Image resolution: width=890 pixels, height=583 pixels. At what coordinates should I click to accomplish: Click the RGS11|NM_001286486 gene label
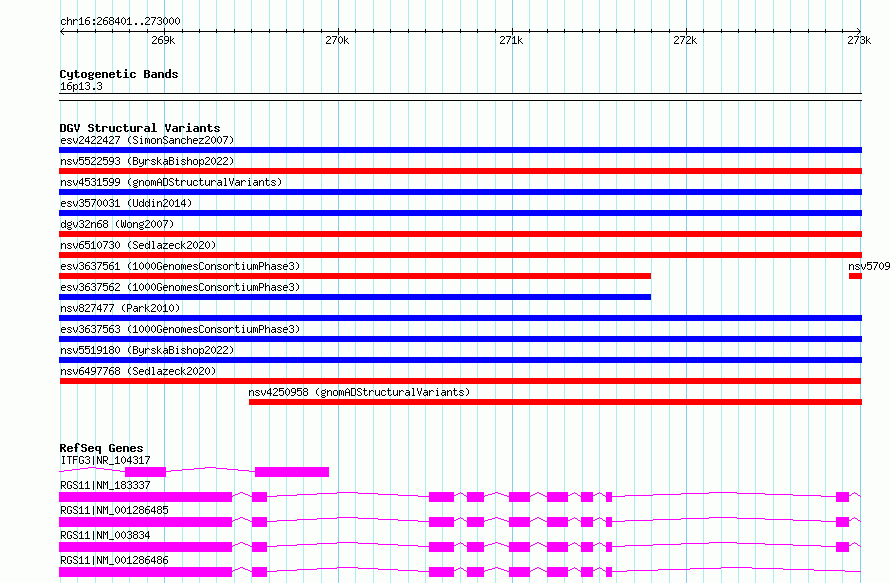[x=114, y=560]
